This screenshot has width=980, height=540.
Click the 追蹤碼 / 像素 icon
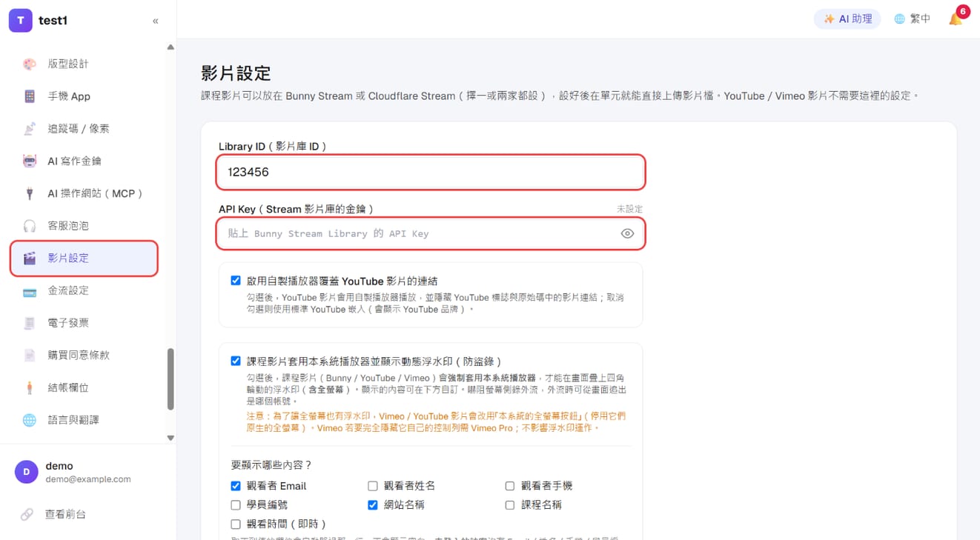click(30, 129)
